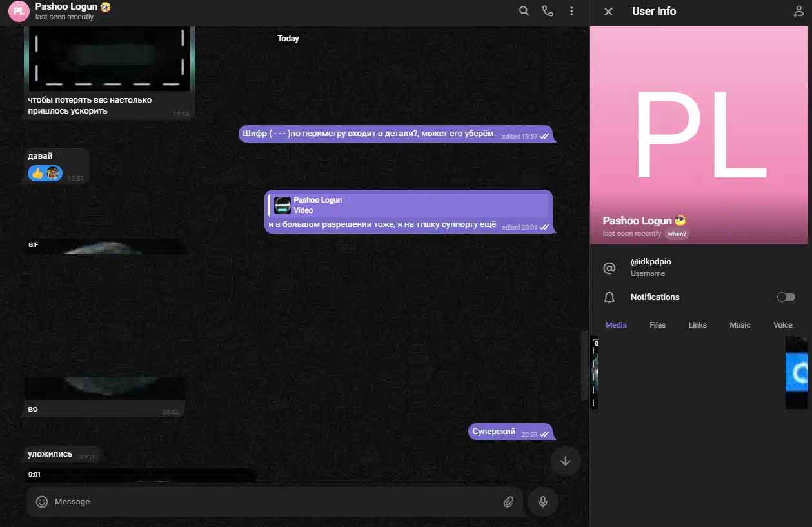Click the "when?" last seen badge
This screenshot has height=527, width=812.
pos(677,234)
